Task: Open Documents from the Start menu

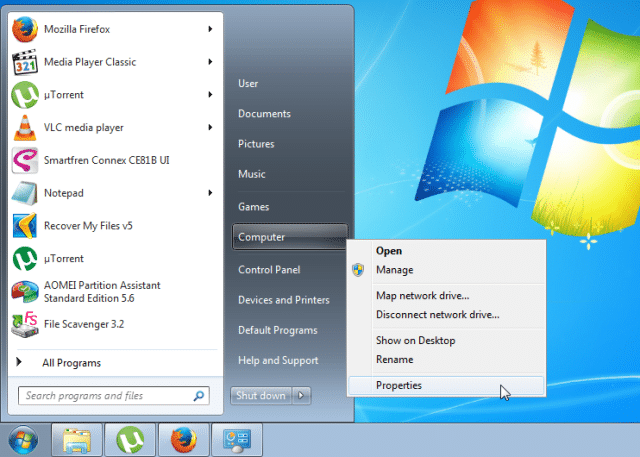Action: (264, 114)
